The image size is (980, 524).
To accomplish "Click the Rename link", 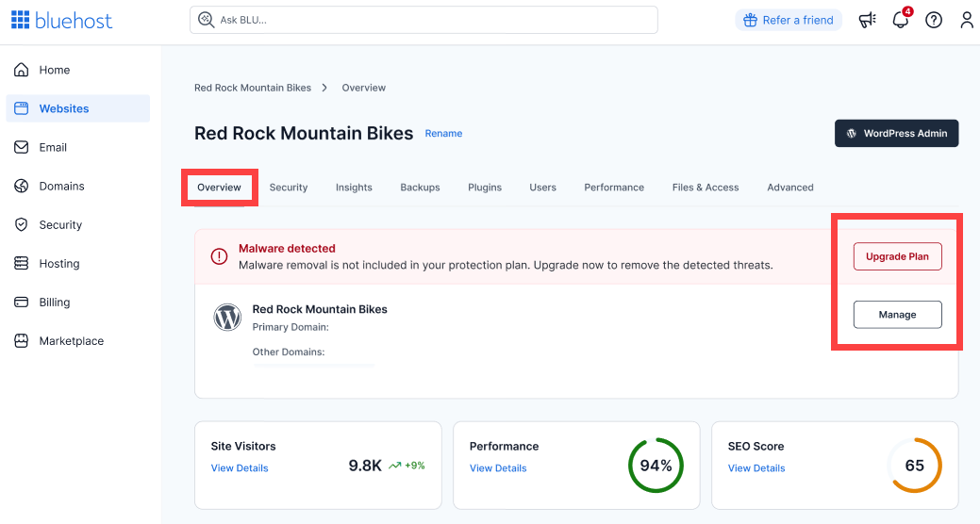I will click(443, 133).
